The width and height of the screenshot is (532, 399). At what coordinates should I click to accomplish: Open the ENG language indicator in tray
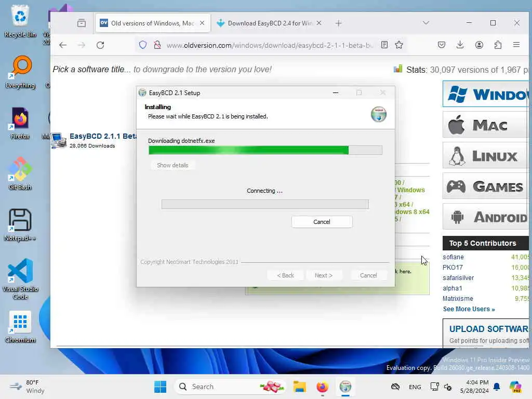[x=415, y=387]
